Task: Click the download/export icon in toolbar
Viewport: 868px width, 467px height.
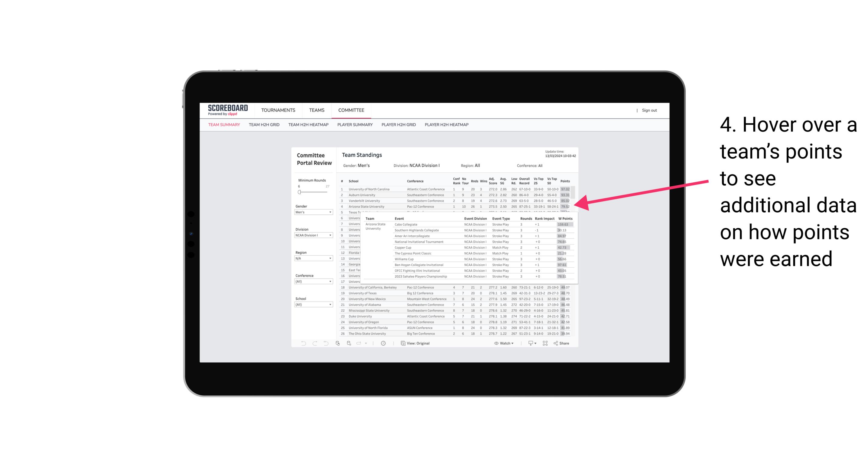Action: (530, 343)
